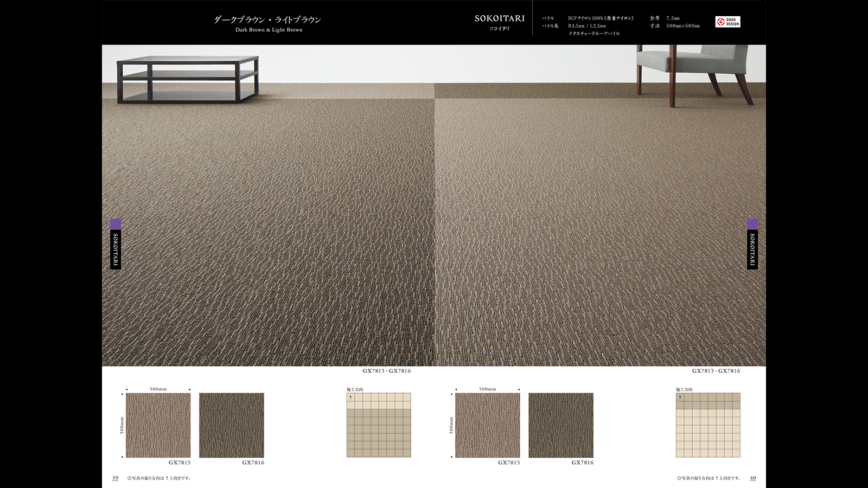This screenshot has width=868, height=488.
Task: Click the GX7815 label on page 40
Action: click(509, 463)
